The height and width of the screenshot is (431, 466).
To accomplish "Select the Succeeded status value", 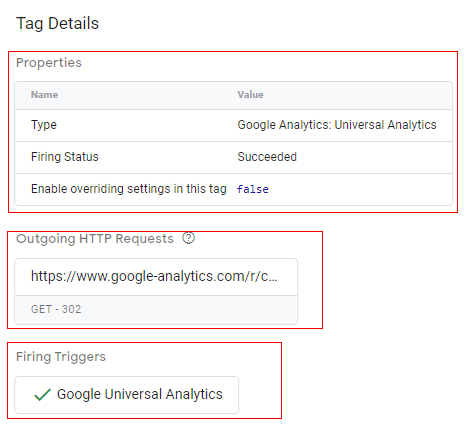I will click(267, 157).
